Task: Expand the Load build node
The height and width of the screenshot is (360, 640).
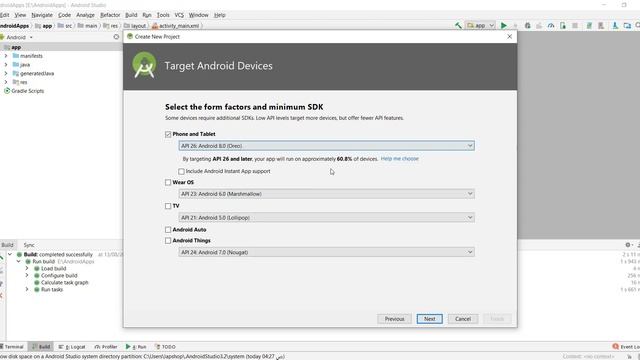Action: coord(27,269)
